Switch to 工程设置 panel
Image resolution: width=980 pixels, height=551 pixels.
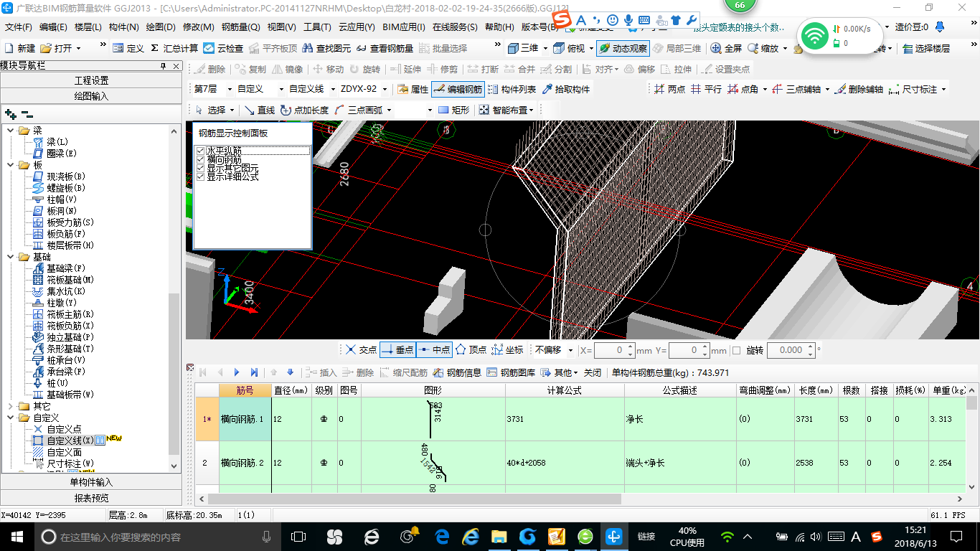(x=91, y=80)
